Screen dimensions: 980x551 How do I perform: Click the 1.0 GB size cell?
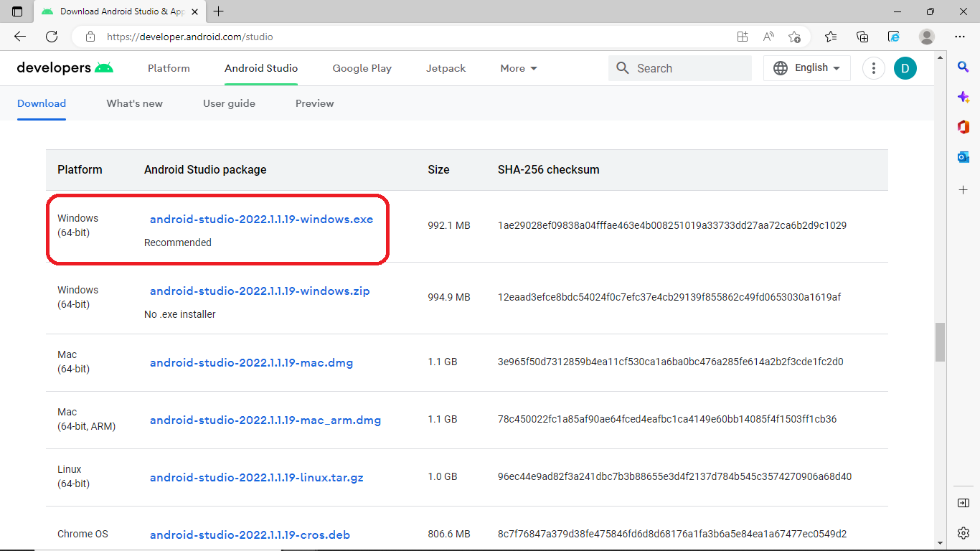(443, 476)
